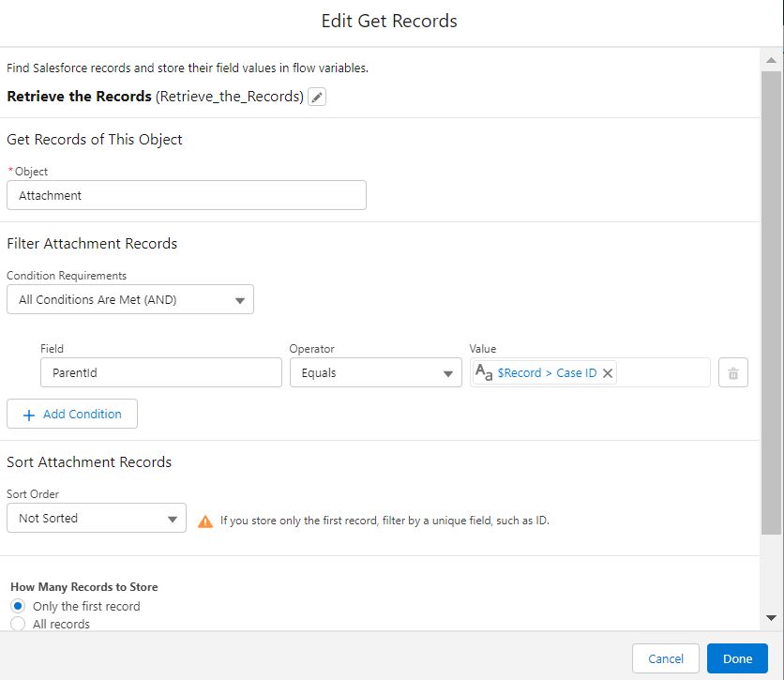Select the Only the first record option

[18, 607]
